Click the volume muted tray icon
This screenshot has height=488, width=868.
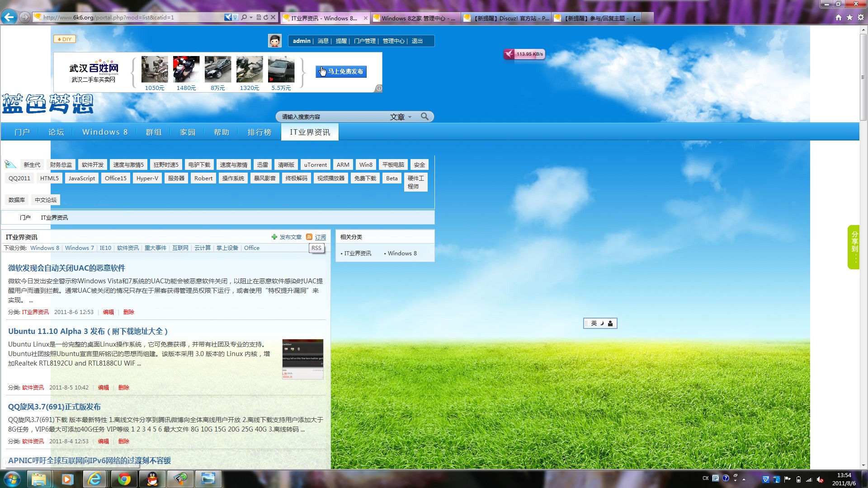tap(820, 479)
